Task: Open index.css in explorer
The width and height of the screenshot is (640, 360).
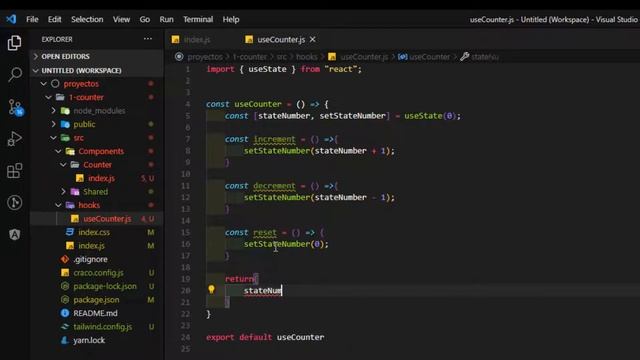Action: 94,232
